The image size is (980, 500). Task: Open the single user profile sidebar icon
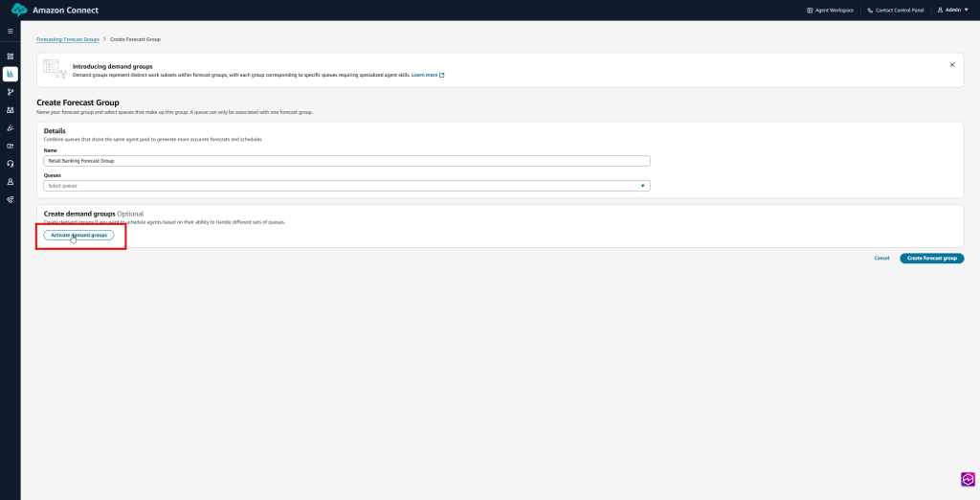click(x=10, y=181)
